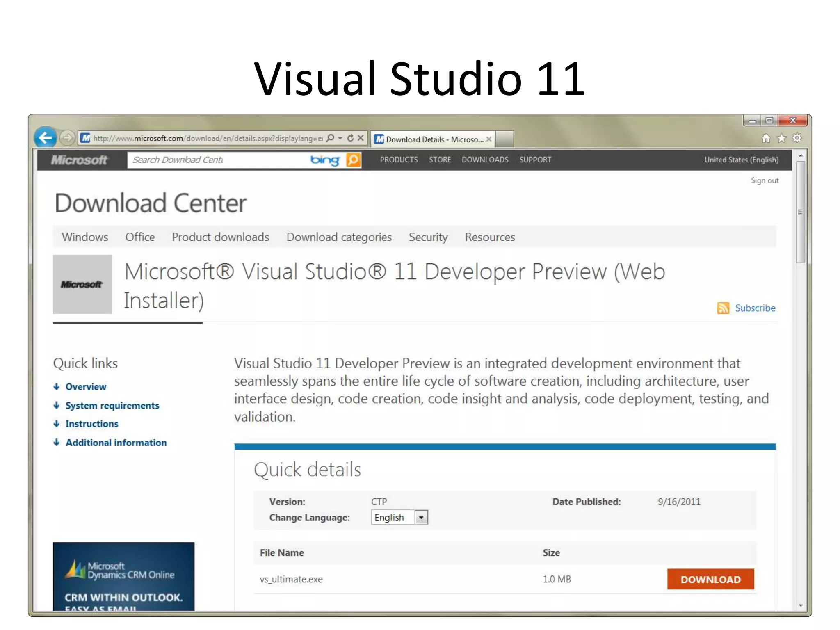
Task: Maximize the browser window
Action: click(769, 120)
